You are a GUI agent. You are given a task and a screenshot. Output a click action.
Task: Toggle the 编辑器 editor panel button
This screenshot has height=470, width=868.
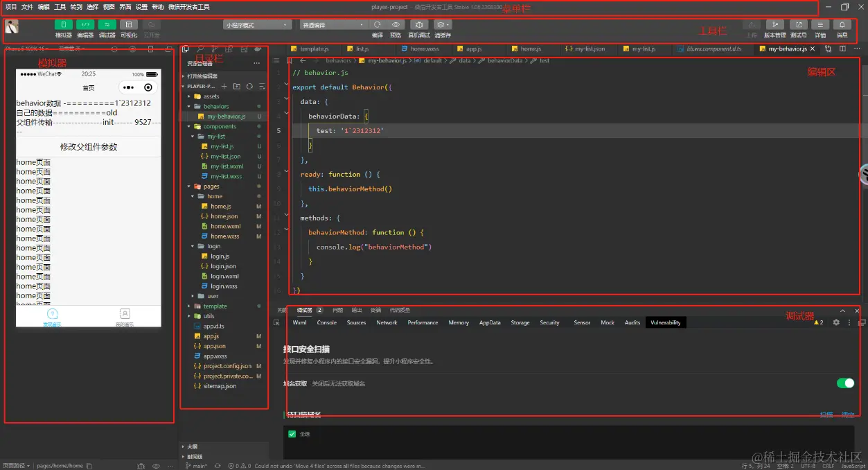tap(85, 24)
